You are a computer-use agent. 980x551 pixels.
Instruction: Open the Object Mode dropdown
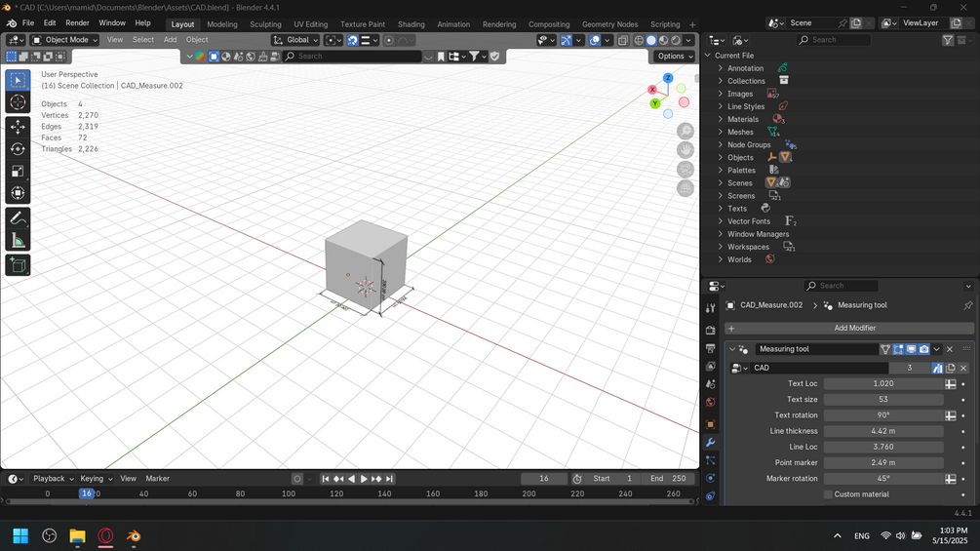[65, 40]
